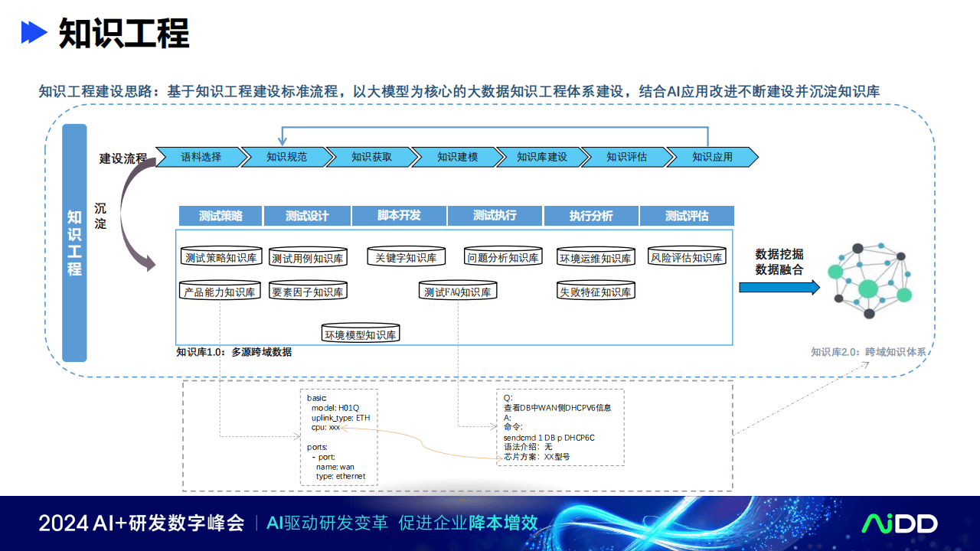Open the 测试策略 header tab
Screen dimensions: 980x551
[220, 216]
